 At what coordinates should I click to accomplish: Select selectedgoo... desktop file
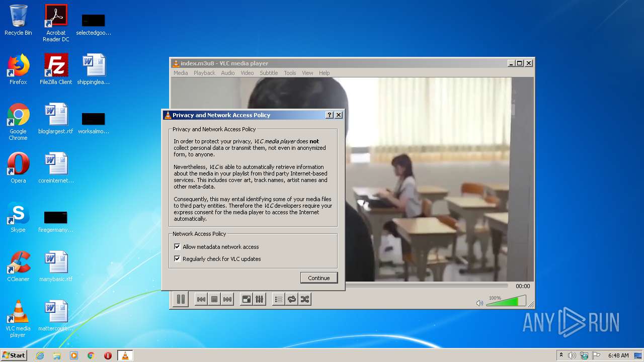[x=94, y=23]
